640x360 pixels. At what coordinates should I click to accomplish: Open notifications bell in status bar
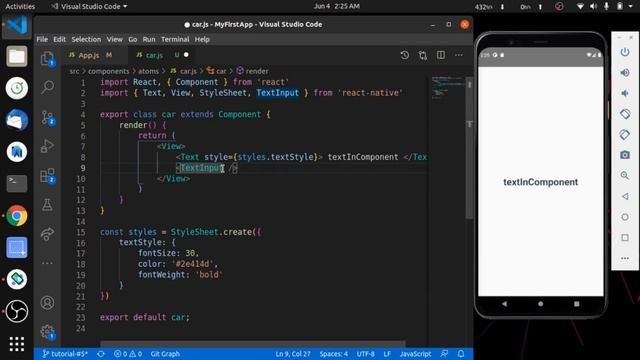coord(461,354)
